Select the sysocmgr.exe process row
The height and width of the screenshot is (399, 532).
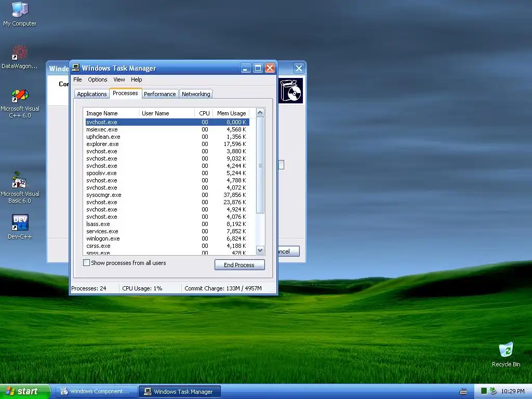pos(167,195)
